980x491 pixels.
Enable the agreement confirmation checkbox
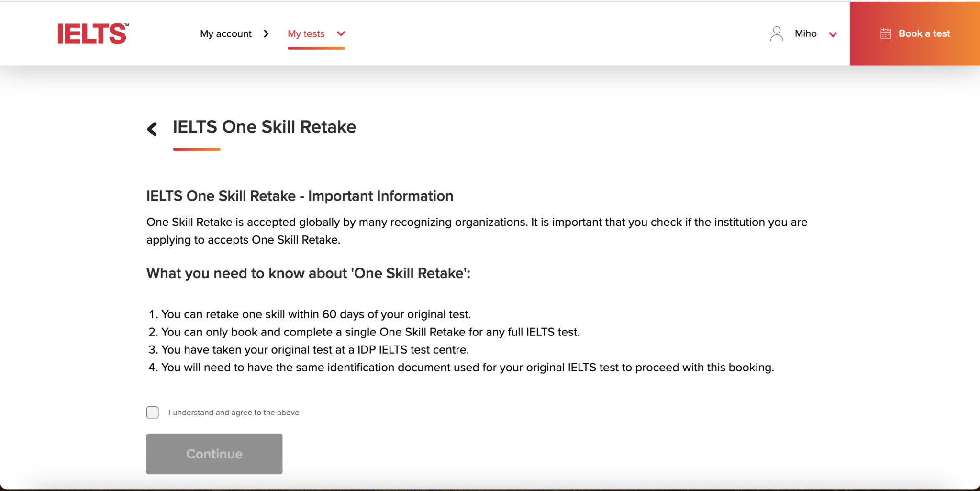[x=152, y=412]
